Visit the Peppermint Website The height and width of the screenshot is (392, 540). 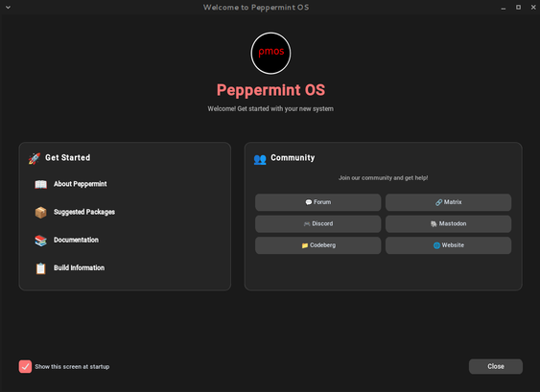coord(448,245)
